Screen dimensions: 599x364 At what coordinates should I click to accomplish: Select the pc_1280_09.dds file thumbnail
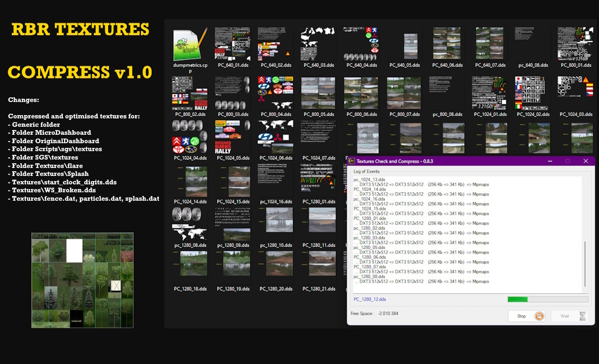pyautogui.click(x=233, y=224)
